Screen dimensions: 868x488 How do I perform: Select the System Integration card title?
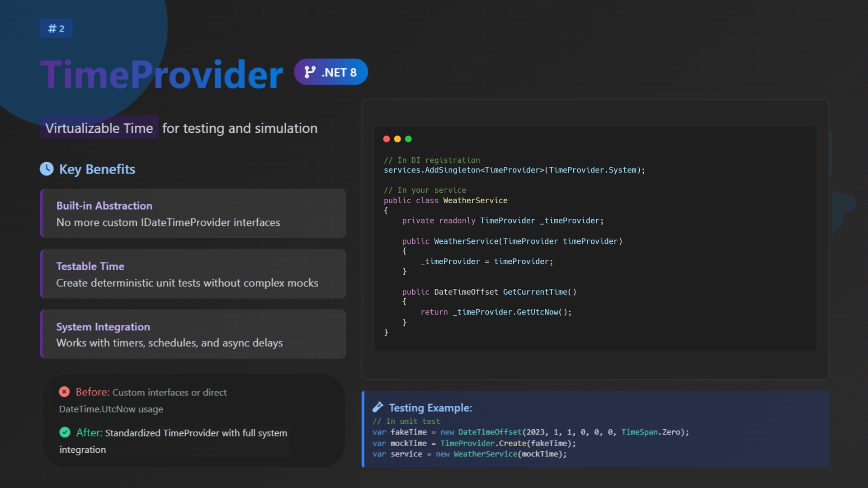click(x=103, y=327)
